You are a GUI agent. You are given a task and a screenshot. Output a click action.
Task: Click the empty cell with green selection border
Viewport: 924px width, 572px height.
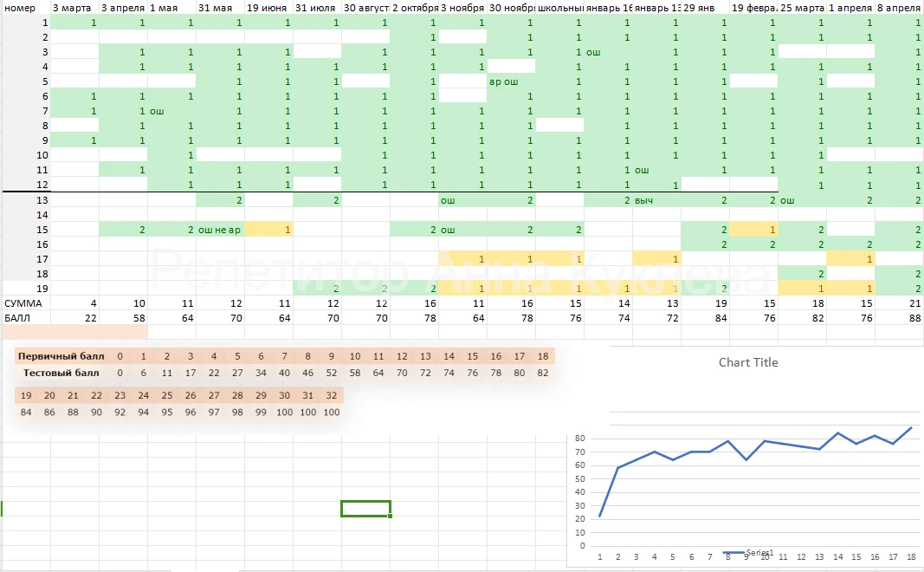(365, 508)
